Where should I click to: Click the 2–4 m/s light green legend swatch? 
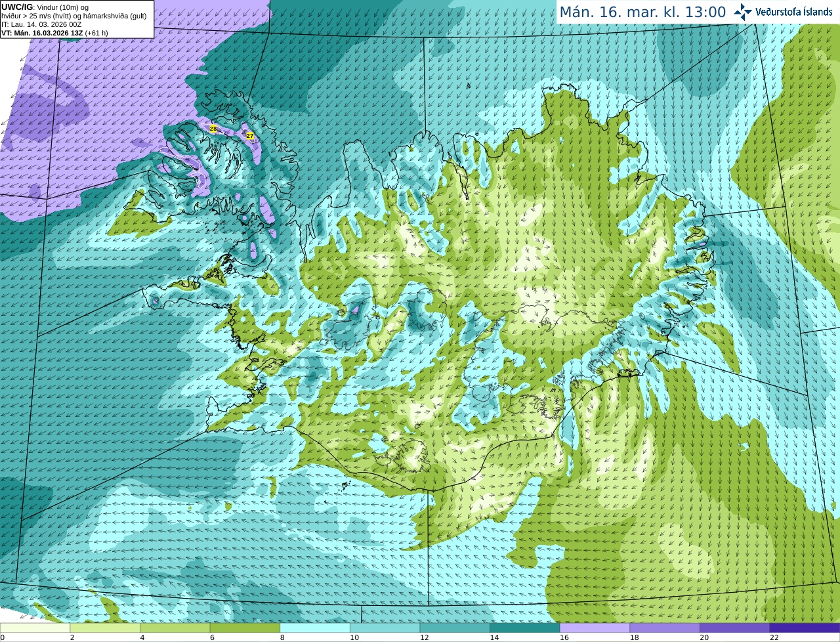click(x=105, y=628)
